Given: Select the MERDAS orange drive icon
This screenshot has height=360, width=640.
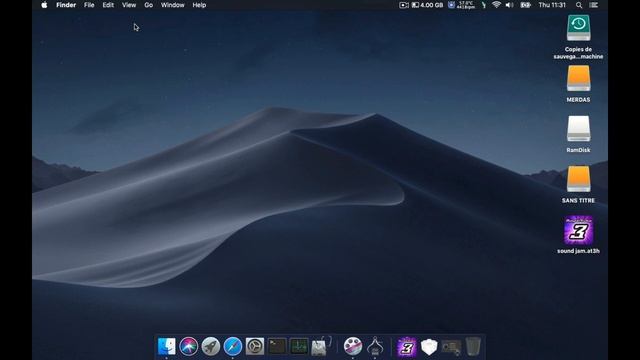Looking at the screenshot, I should pos(578,78).
